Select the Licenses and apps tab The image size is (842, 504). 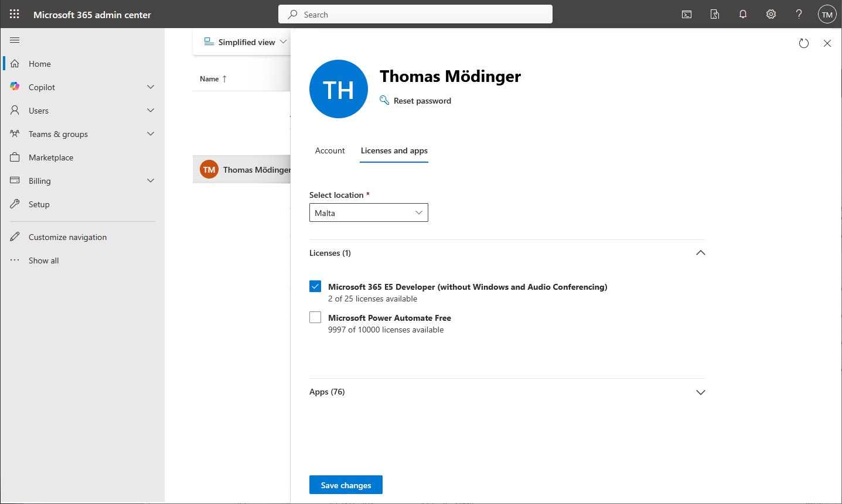click(x=394, y=150)
